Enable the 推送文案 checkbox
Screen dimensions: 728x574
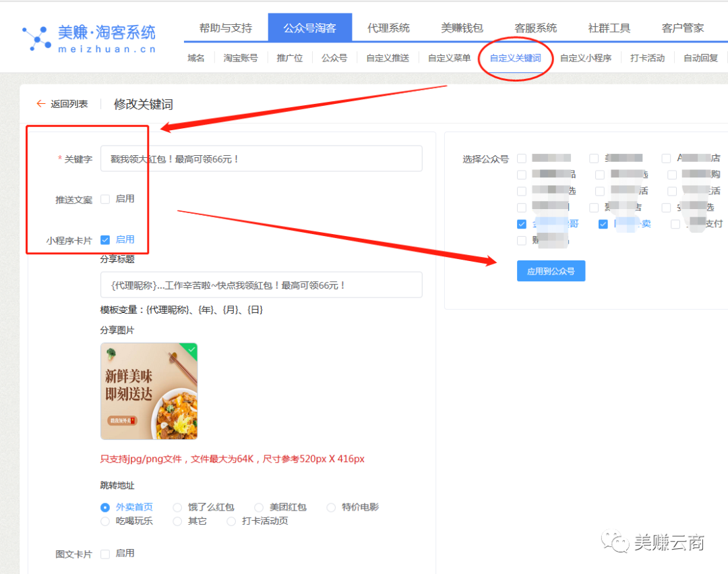click(x=105, y=199)
